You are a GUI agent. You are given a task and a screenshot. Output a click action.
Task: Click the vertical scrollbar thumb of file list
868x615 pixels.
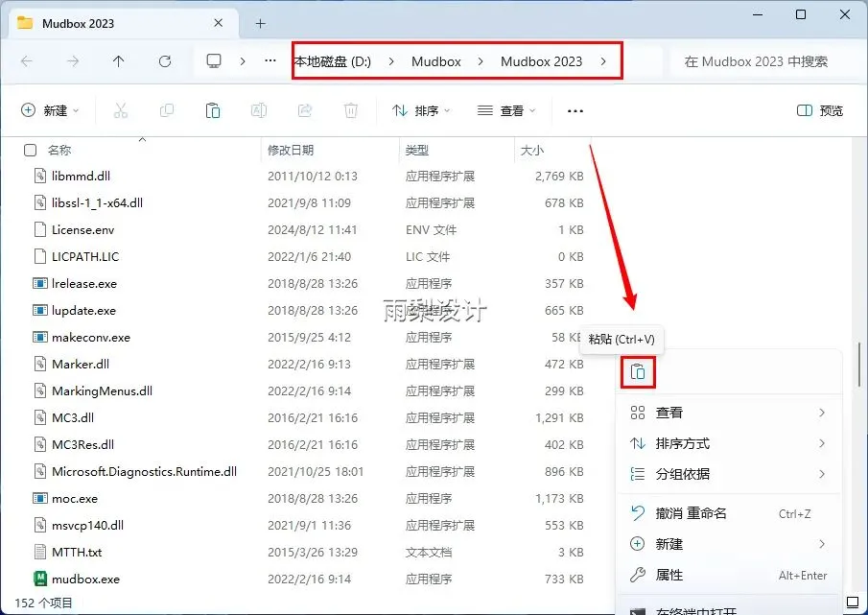click(859, 365)
